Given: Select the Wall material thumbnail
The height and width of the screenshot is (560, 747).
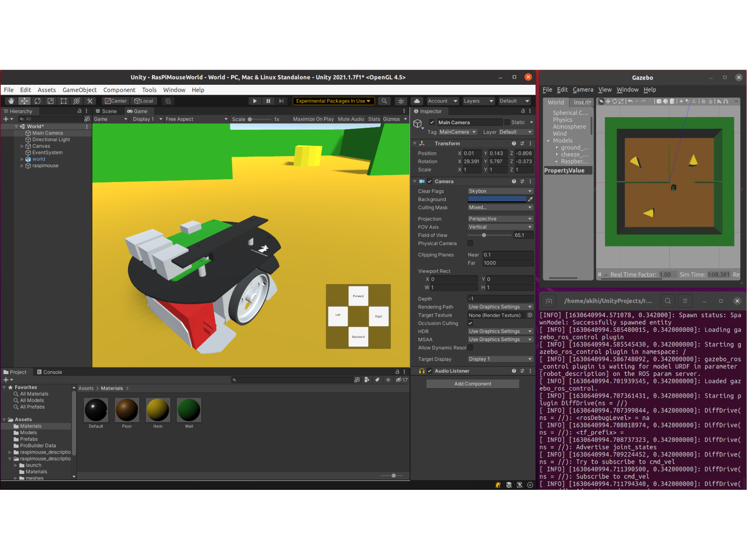Looking at the screenshot, I should (x=189, y=410).
